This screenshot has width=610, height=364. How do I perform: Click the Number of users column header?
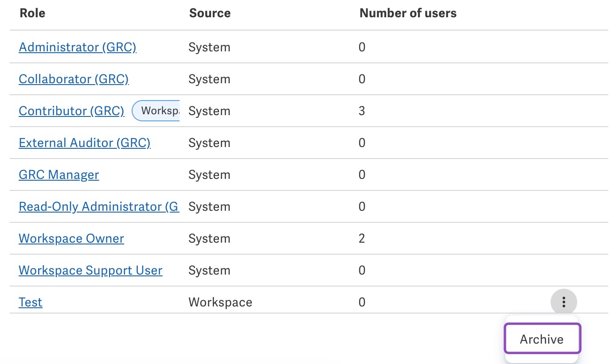[x=408, y=13]
